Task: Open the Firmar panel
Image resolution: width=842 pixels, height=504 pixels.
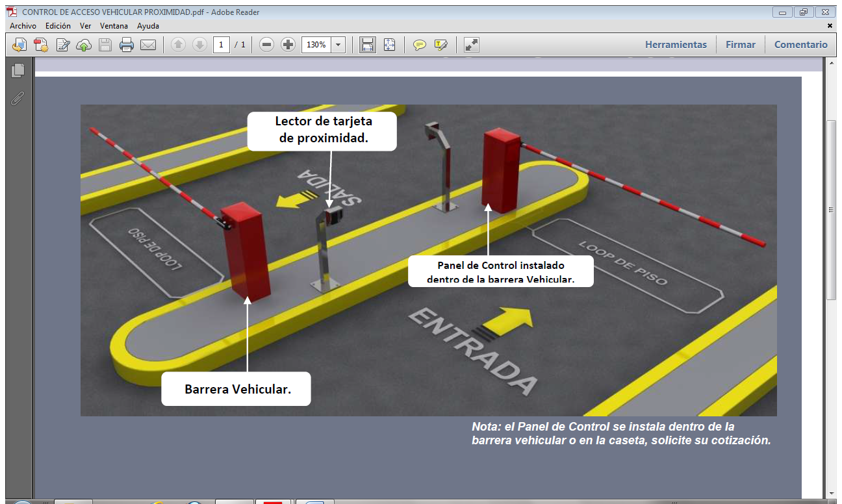Action: click(x=741, y=45)
